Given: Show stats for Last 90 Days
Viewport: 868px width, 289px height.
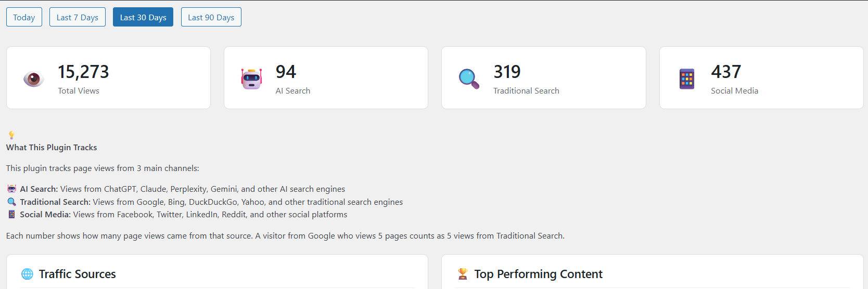Looking at the screenshot, I should point(211,17).
